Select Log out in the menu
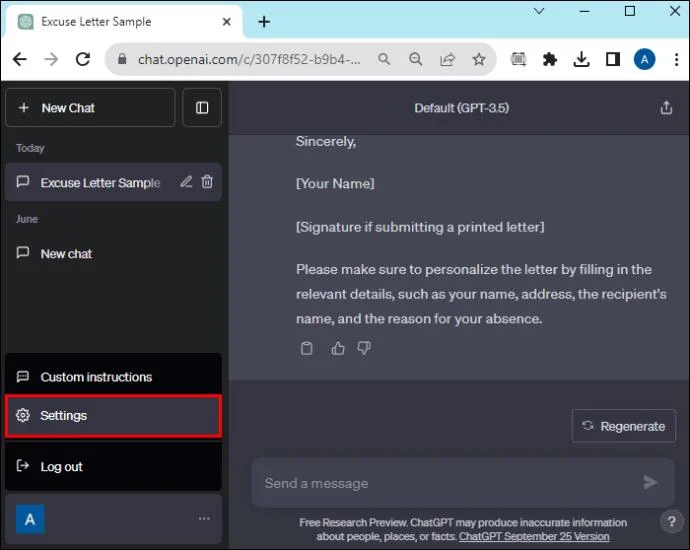 pos(113,466)
